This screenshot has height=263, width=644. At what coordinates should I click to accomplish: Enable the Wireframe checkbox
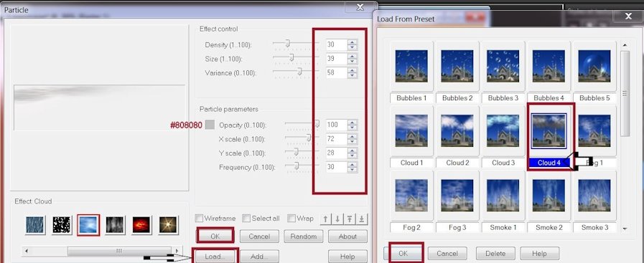(199, 219)
